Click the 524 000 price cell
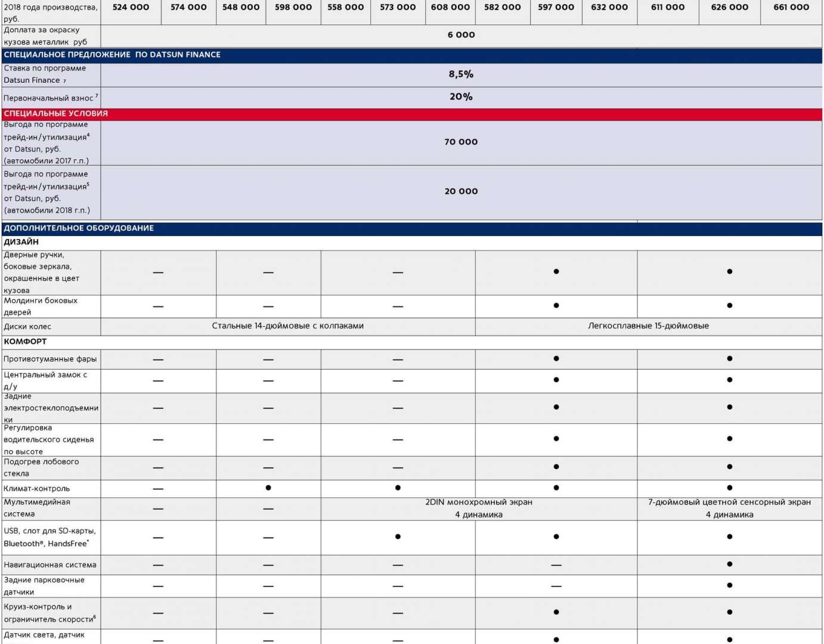 pyautogui.click(x=131, y=7)
